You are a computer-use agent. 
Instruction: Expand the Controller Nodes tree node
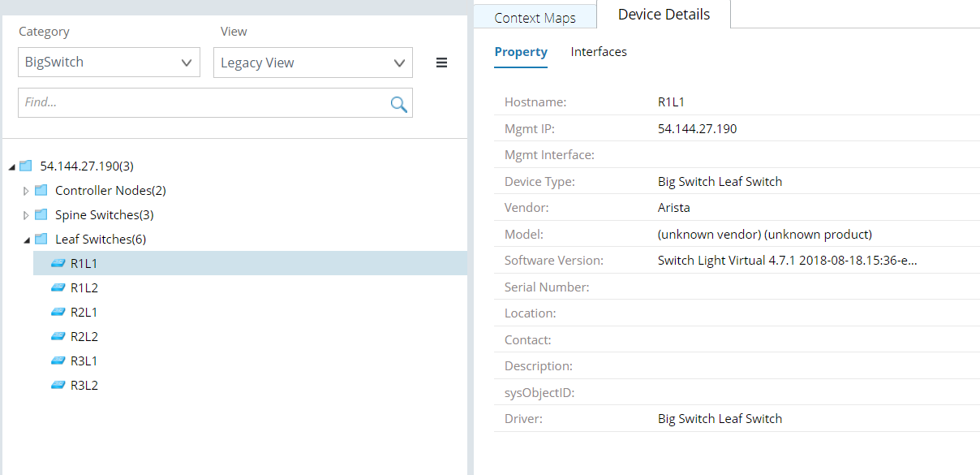pos(26,191)
